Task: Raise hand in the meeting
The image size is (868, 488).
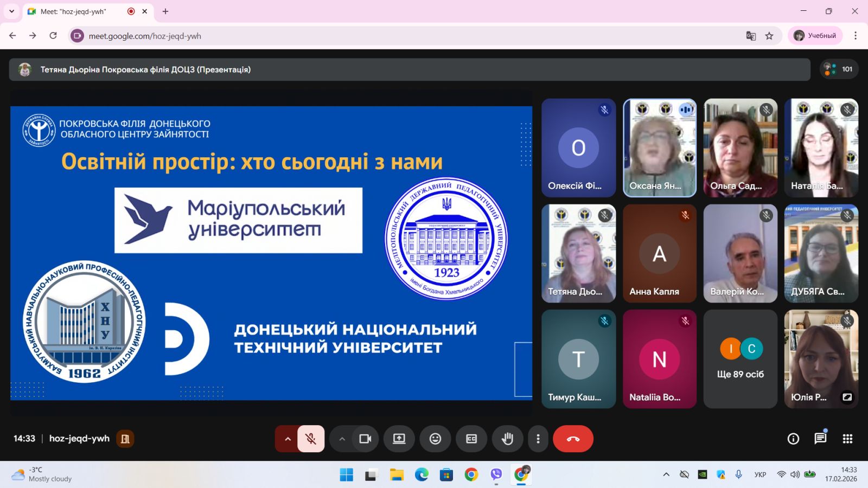Action: point(507,439)
